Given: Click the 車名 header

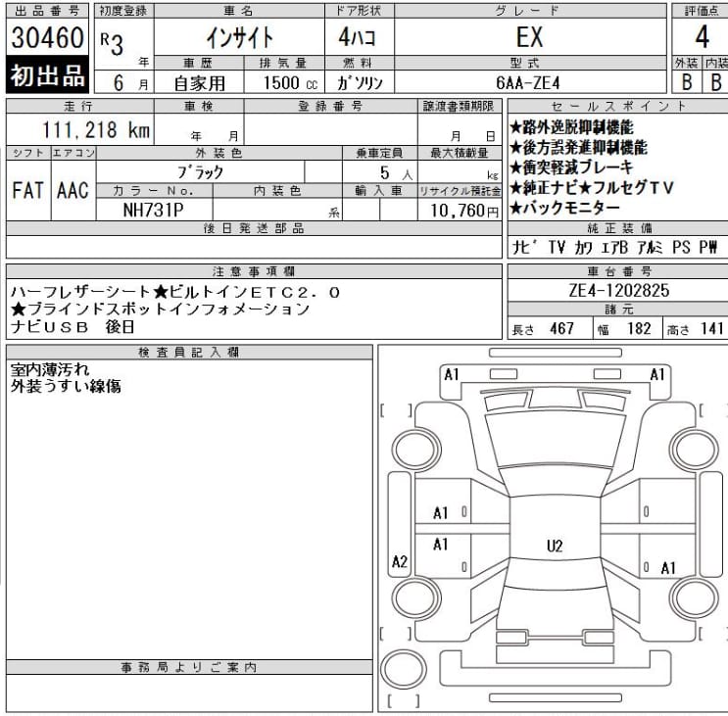Looking at the screenshot, I should [x=239, y=11].
